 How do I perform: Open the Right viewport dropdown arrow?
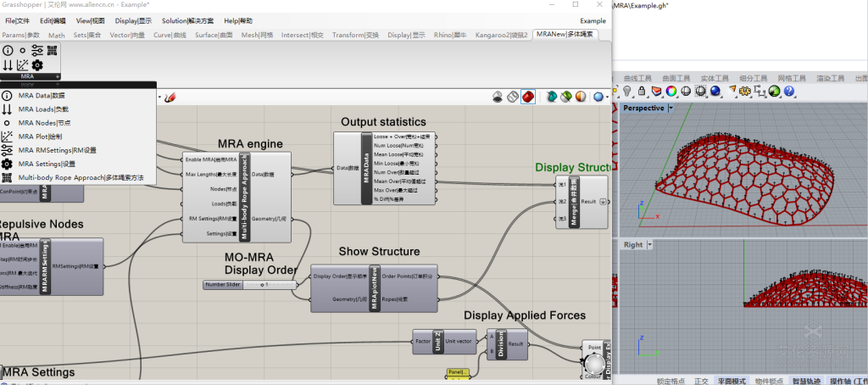(650, 244)
